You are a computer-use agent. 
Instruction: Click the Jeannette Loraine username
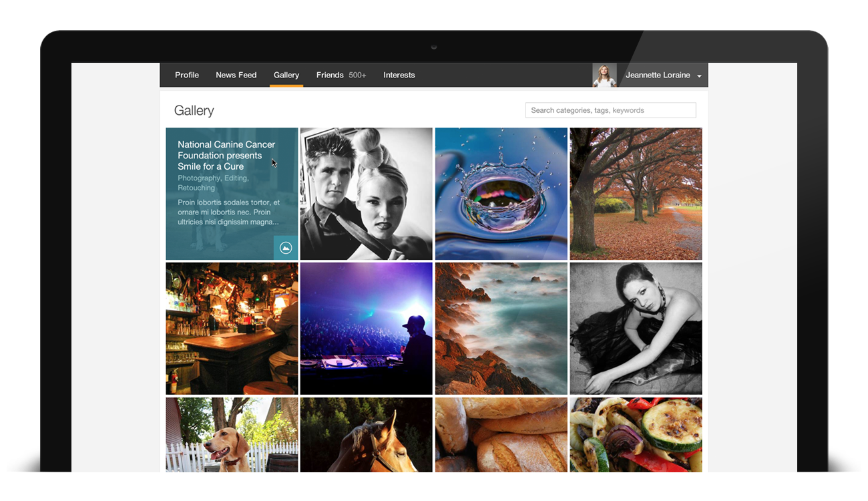coord(658,75)
